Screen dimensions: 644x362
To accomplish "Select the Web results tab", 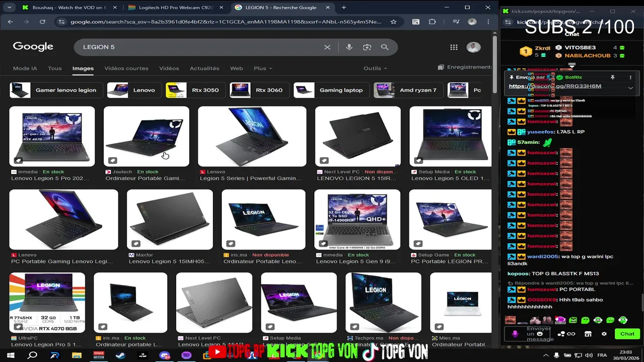I will [x=236, y=68].
